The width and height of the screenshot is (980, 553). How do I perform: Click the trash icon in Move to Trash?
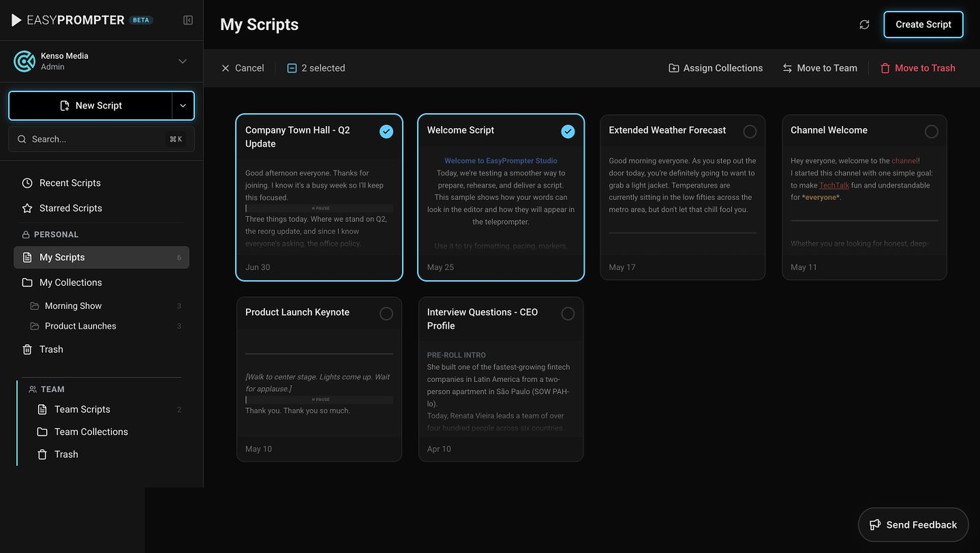coord(885,68)
